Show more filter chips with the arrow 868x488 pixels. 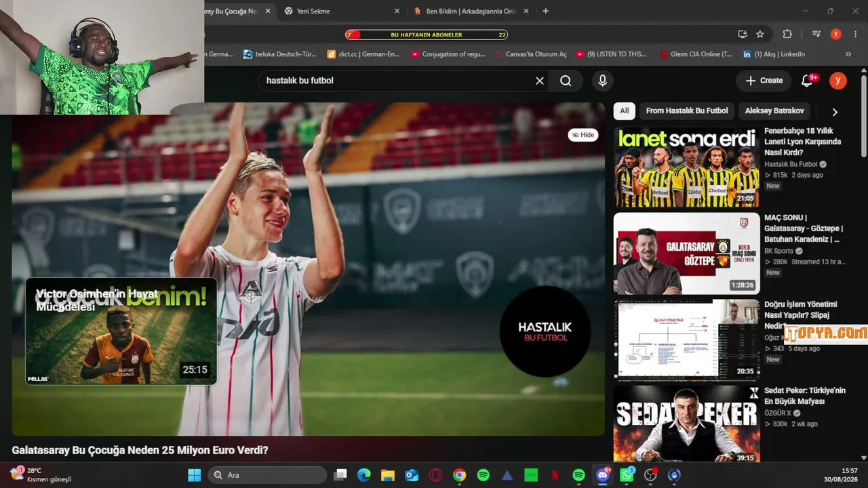[835, 112]
